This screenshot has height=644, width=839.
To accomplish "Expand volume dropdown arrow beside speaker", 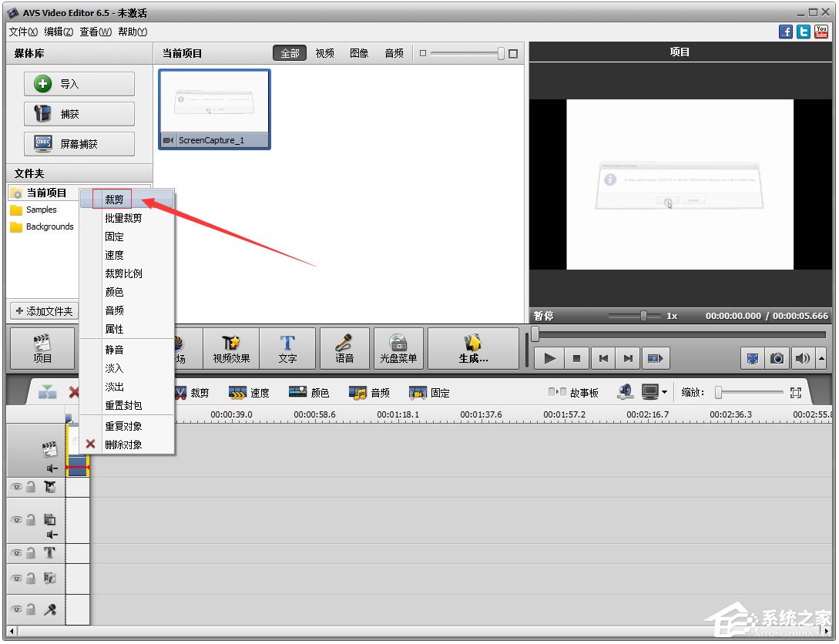I will (821, 358).
